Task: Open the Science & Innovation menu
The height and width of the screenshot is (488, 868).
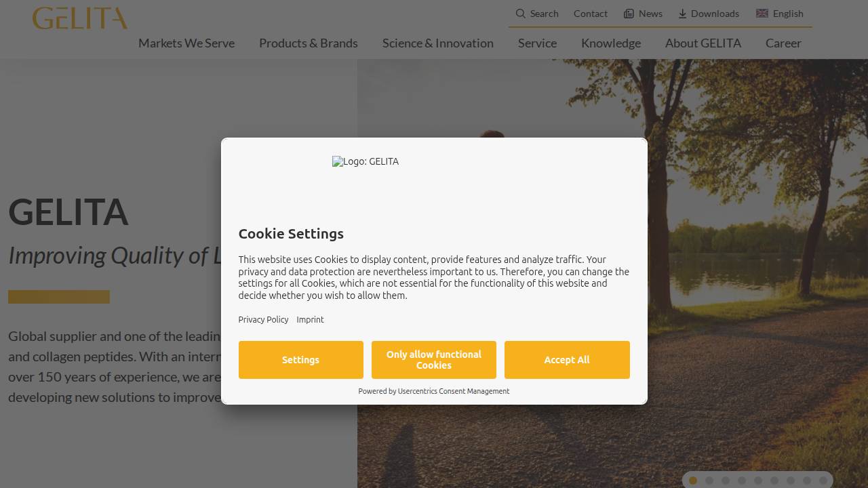Action: coord(438,43)
